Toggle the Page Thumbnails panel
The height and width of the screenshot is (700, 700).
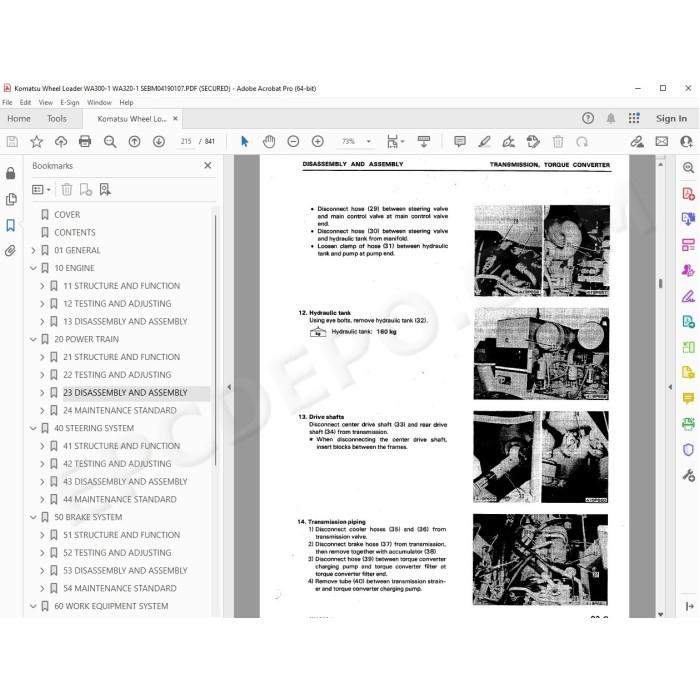pos(11,199)
